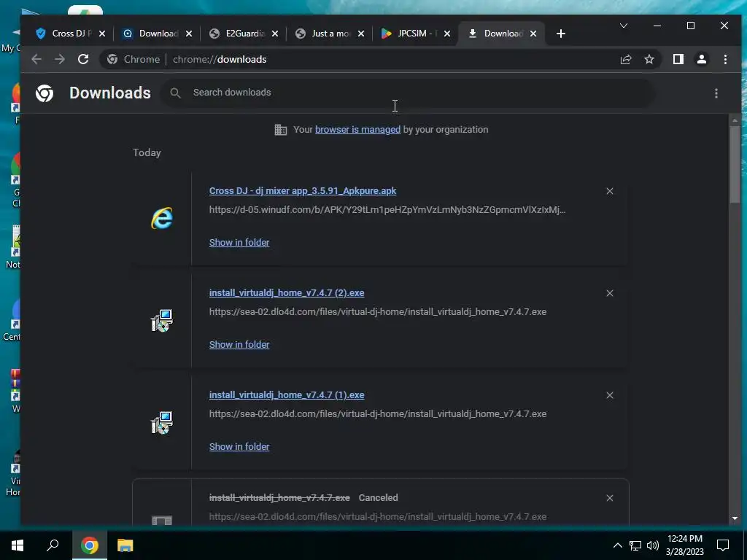
Task: Open the Downloads page more actions menu
Action: 716,93
